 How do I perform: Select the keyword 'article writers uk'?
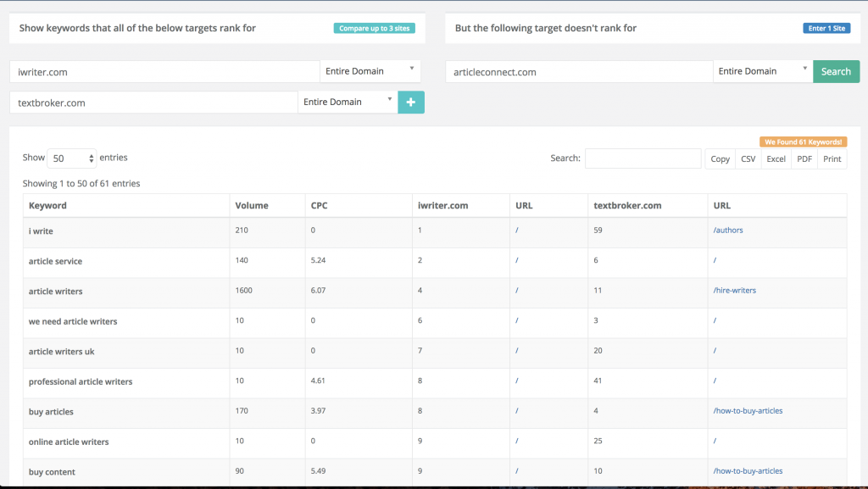point(61,352)
